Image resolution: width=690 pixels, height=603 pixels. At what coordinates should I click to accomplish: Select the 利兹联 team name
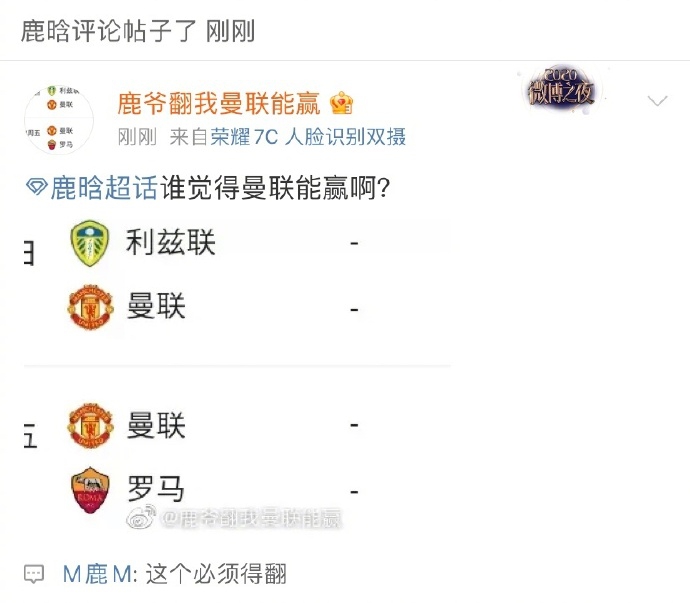[171, 242]
